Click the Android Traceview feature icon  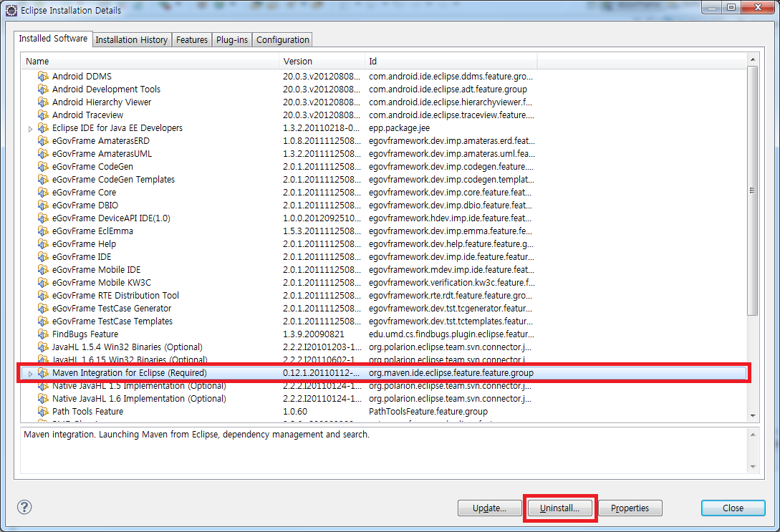pos(43,115)
